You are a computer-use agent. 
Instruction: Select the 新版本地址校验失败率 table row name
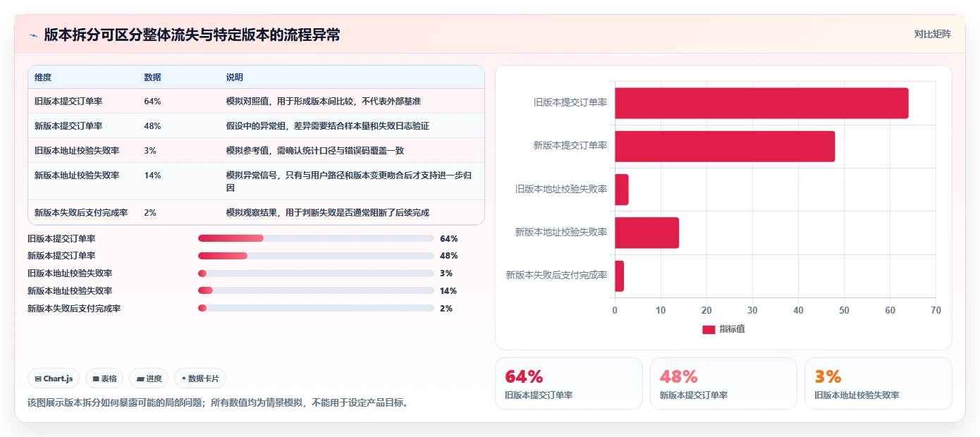(77, 176)
